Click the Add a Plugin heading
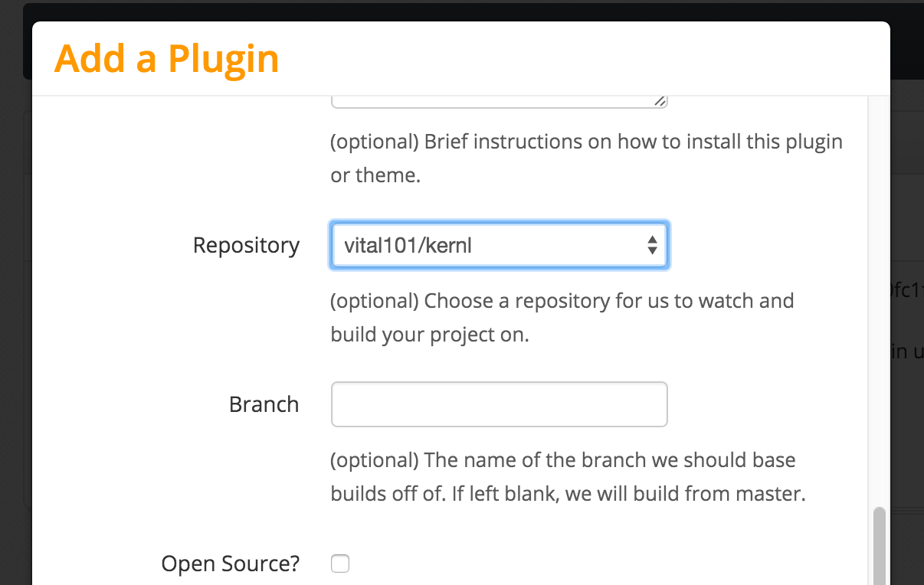Image resolution: width=924 pixels, height=585 pixels. 167,58
